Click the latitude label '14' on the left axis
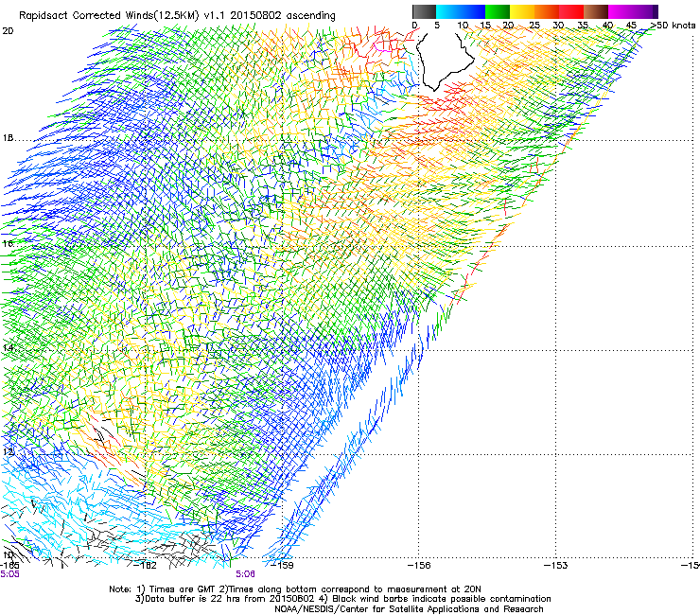Viewport: 700px width, 615px height. click(x=8, y=347)
